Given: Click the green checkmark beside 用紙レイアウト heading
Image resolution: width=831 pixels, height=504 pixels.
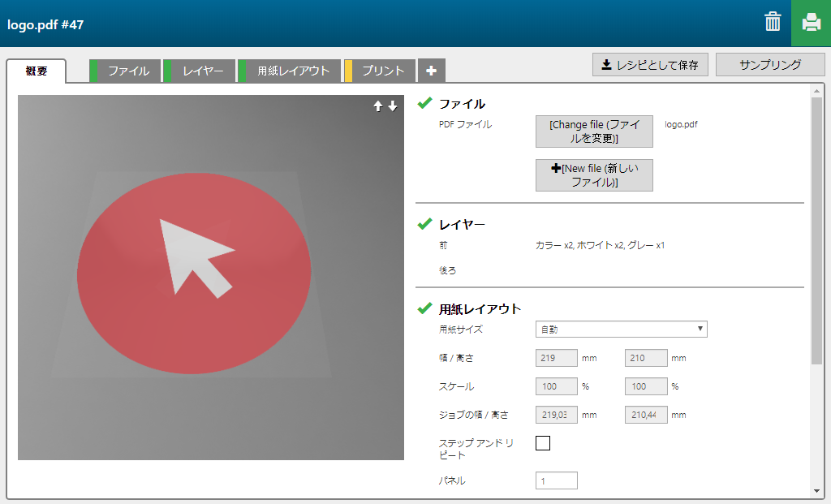Looking at the screenshot, I should 424,308.
